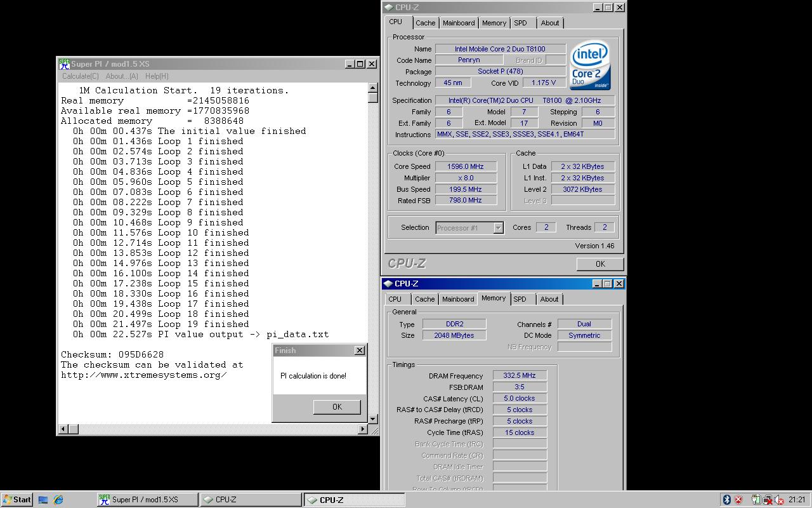Click processor Name field Intel Mobile Core 2 Duo T8100
The height and width of the screenshot is (508, 812).
(501, 49)
